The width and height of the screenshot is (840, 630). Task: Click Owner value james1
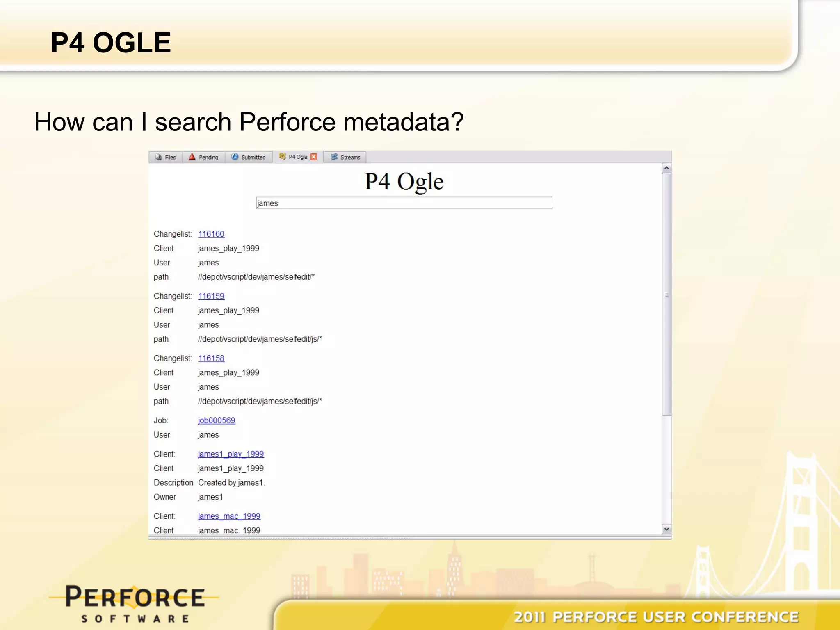tap(210, 497)
